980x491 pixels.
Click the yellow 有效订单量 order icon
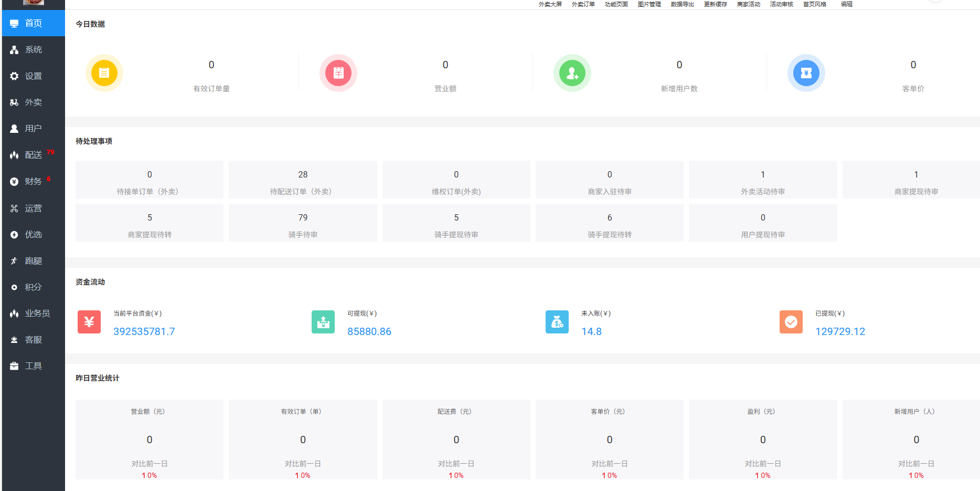pyautogui.click(x=104, y=73)
